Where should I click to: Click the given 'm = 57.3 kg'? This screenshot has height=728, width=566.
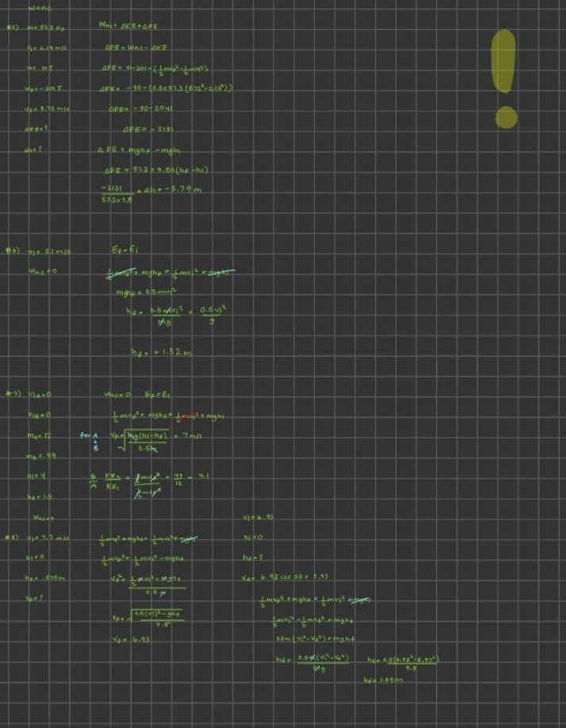(x=45, y=28)
